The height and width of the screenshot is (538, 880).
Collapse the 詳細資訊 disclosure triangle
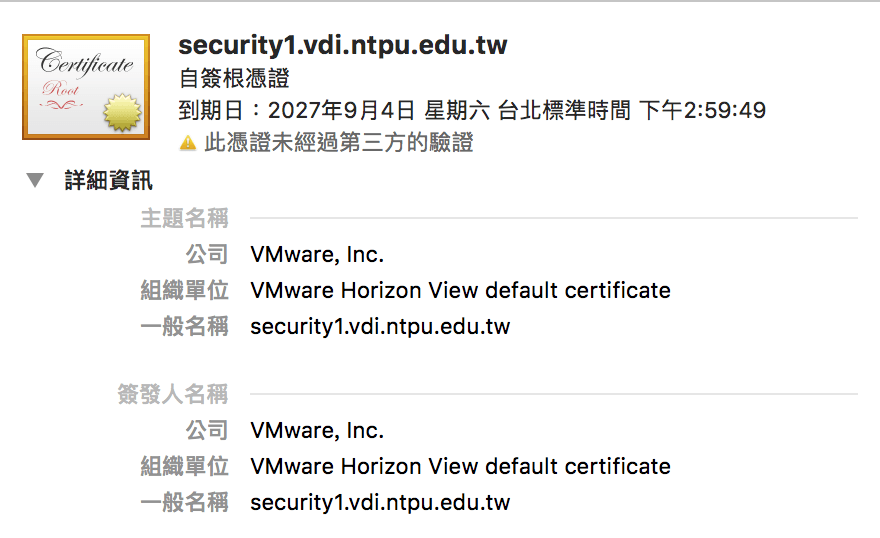(x=36, y=180)
